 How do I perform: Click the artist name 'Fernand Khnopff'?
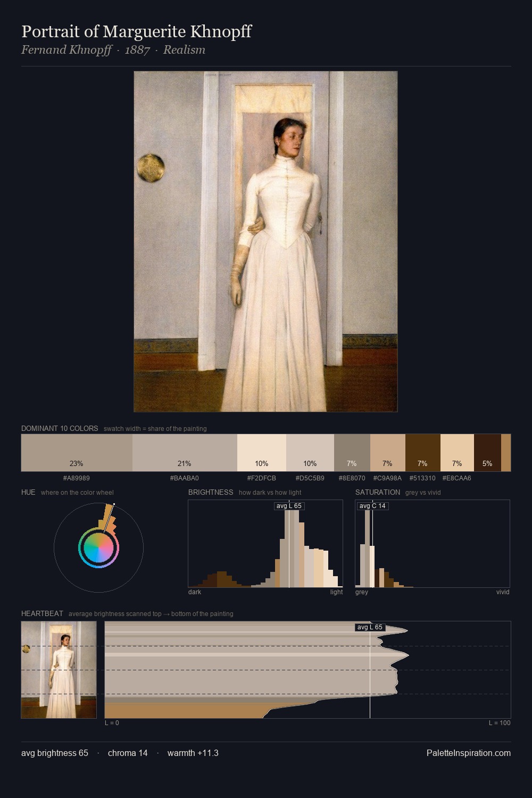click(66, 50)
